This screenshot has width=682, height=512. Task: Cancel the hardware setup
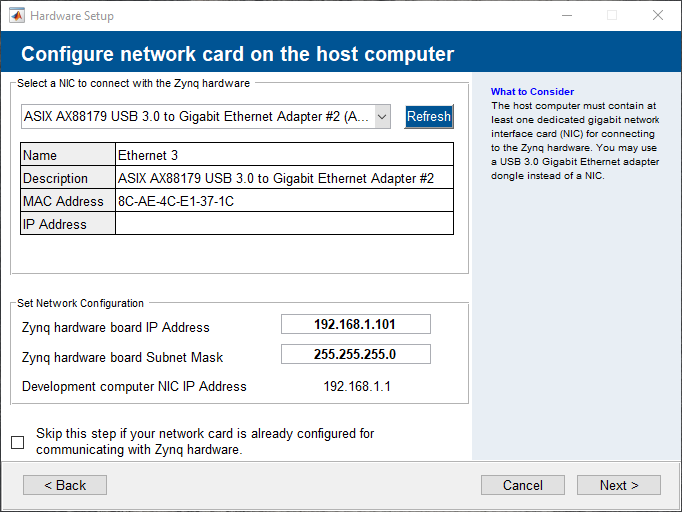[522, 485]
